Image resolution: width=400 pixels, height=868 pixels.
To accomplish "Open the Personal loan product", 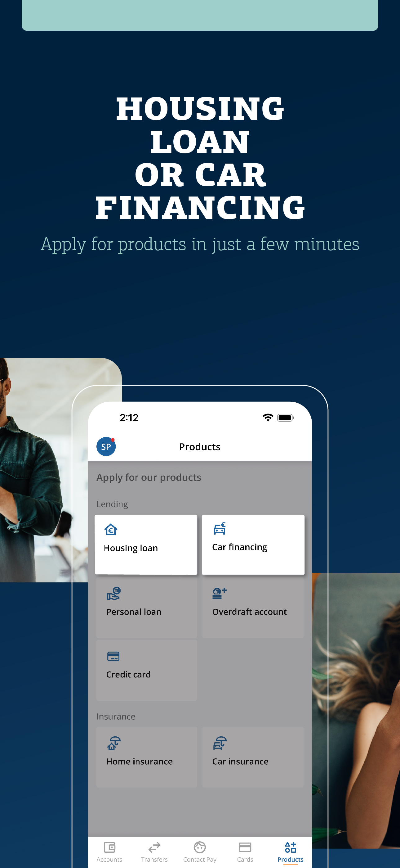I will 146,608.
